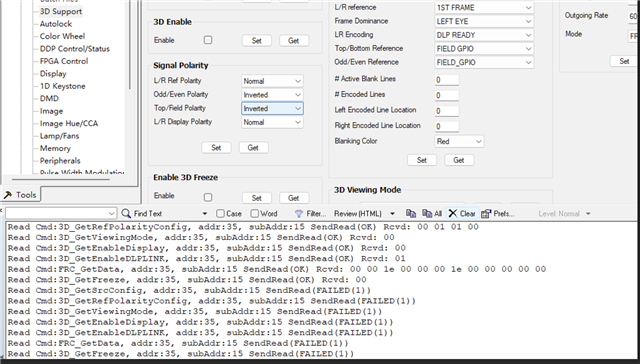640x364 pixels.
Task: Click Get in Enable 3D Freeze group
Action: coord(294,198)
